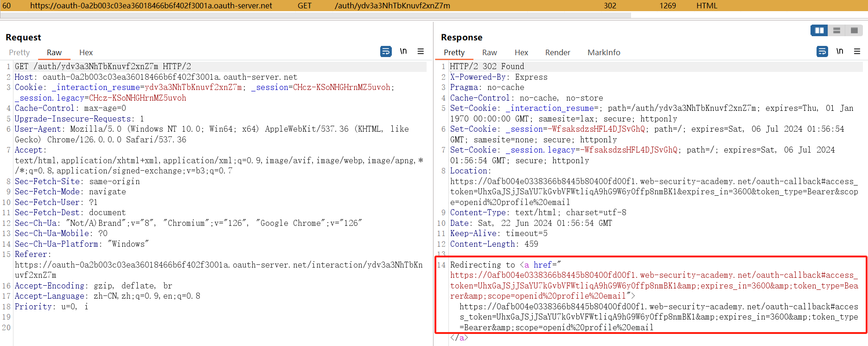This screenshot has height=346, width=868.
Task: Click the Keep-Alive: timeout=5 header
Action: pos(499,233)
